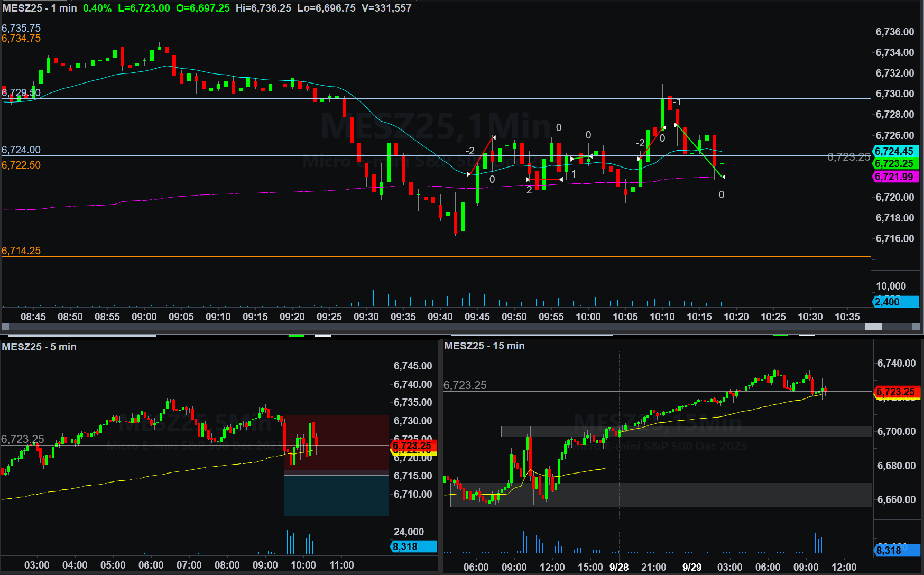Click the 9/28 date marker on 15-min axis
924x575 pixels.
619,567
